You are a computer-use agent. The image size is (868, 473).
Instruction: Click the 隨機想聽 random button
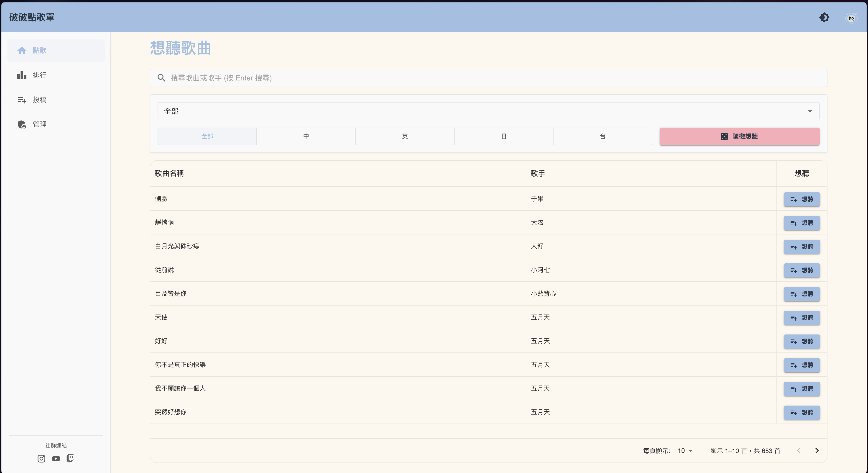tap(739, 136)
